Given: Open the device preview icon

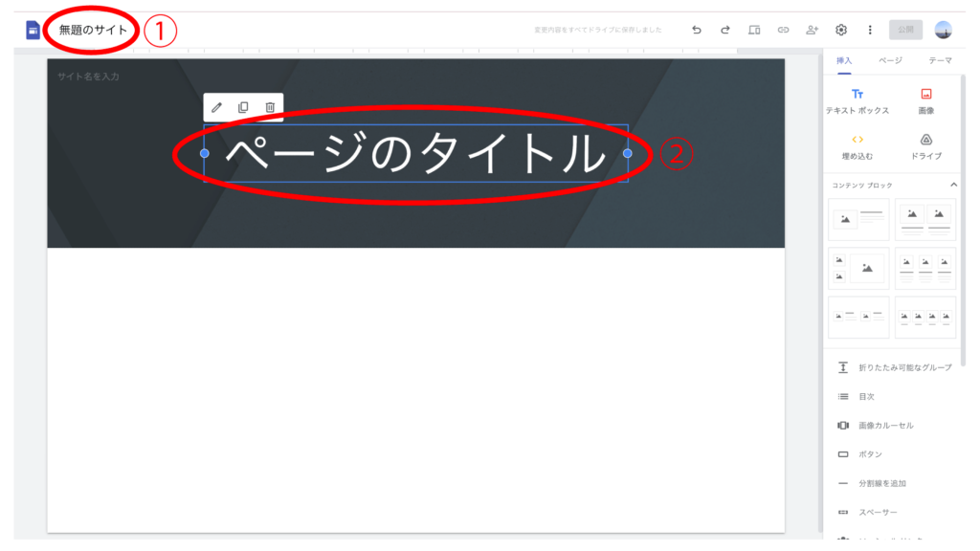Looking at the screenshot, I should point(754,30).
